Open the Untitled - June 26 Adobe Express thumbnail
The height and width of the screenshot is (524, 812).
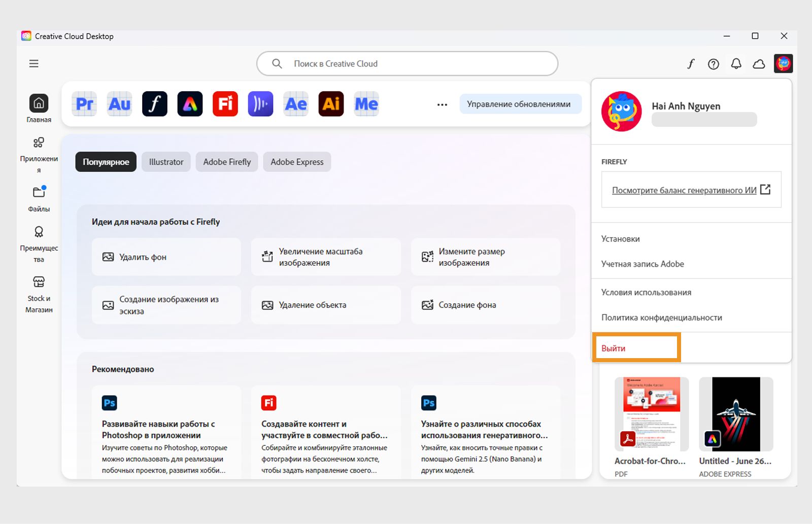tap(736, 414)
